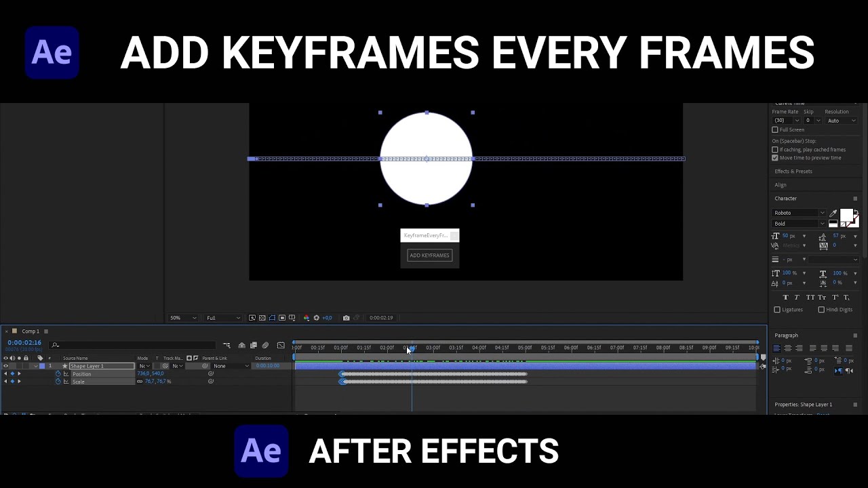The image size is (868, 488).
Task: Center align text in Paragraph panel
Action: [788, 348]
